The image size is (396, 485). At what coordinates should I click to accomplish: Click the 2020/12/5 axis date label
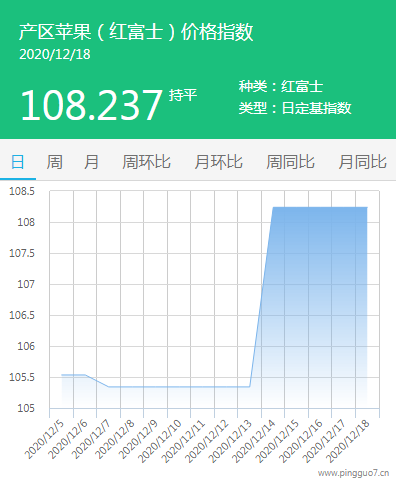click(45, 439)
